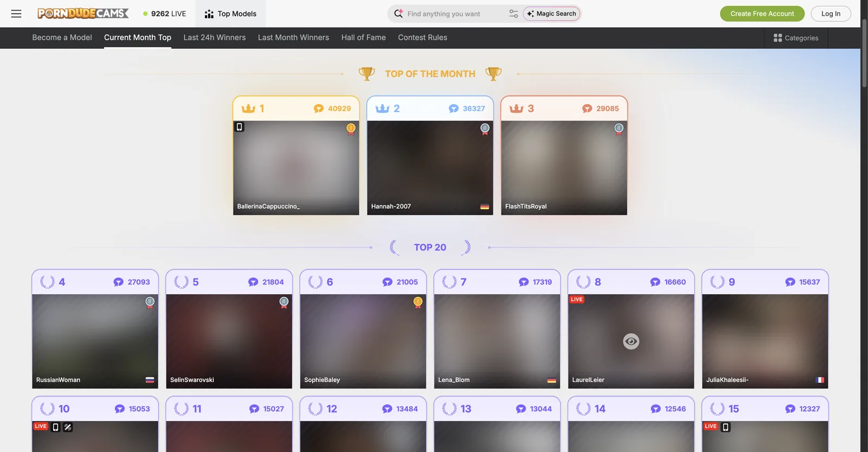
Task: Click the site logo
Action: coord(83,14)
